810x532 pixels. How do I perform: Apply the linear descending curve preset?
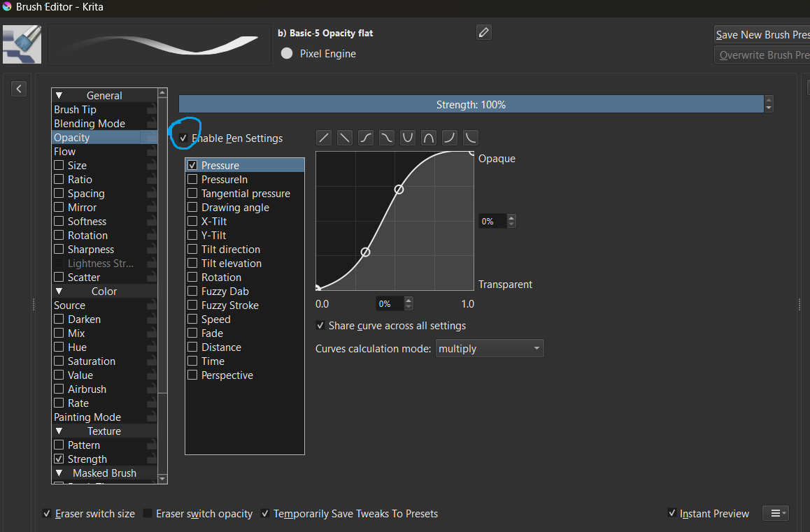pos(345,138)
